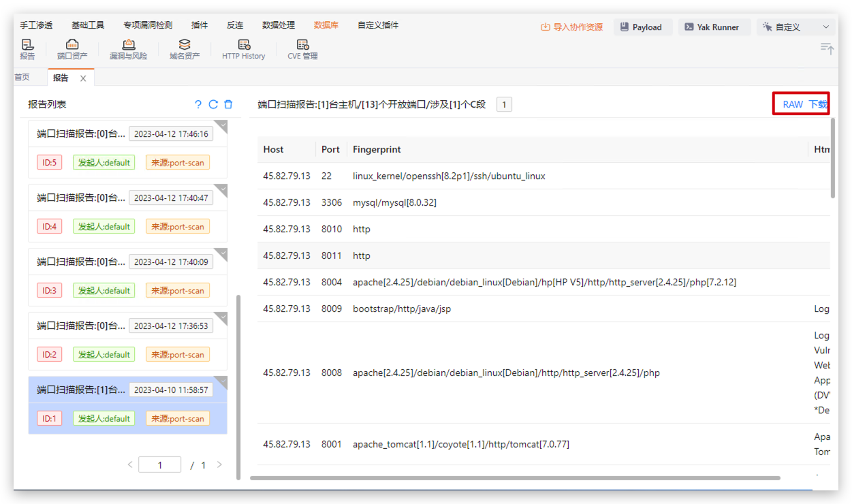This screenshot has width=852, height=504.
Task: Open the 数据库 menu
Action: [326, 25]
